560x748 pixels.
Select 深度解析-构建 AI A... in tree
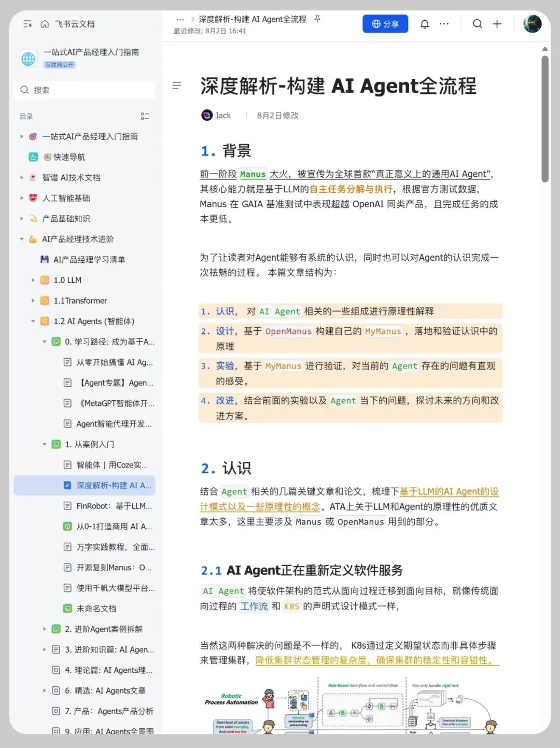coord(85,485)
